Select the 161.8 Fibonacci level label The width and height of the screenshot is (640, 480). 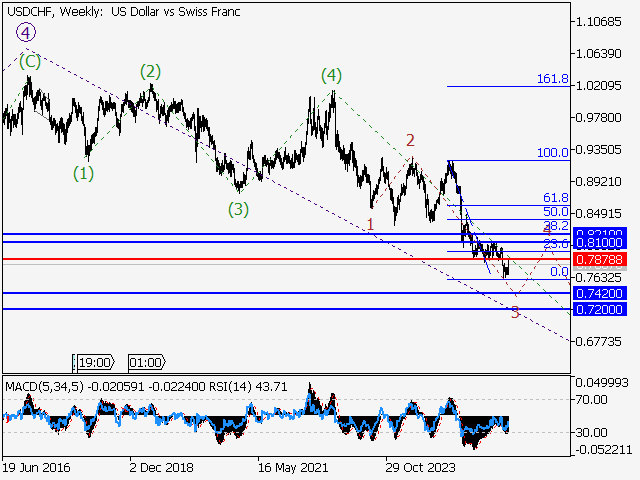[552, 78]
